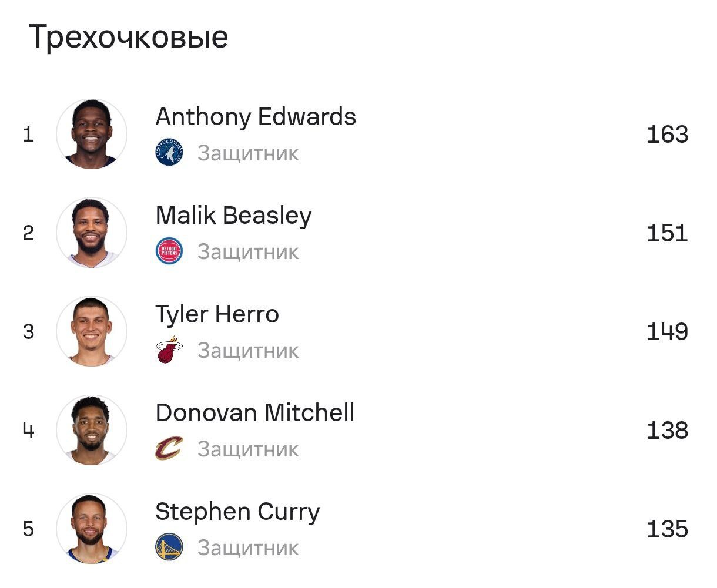
Task: Click the Detroit Pistons team logo
Action: 169,251
